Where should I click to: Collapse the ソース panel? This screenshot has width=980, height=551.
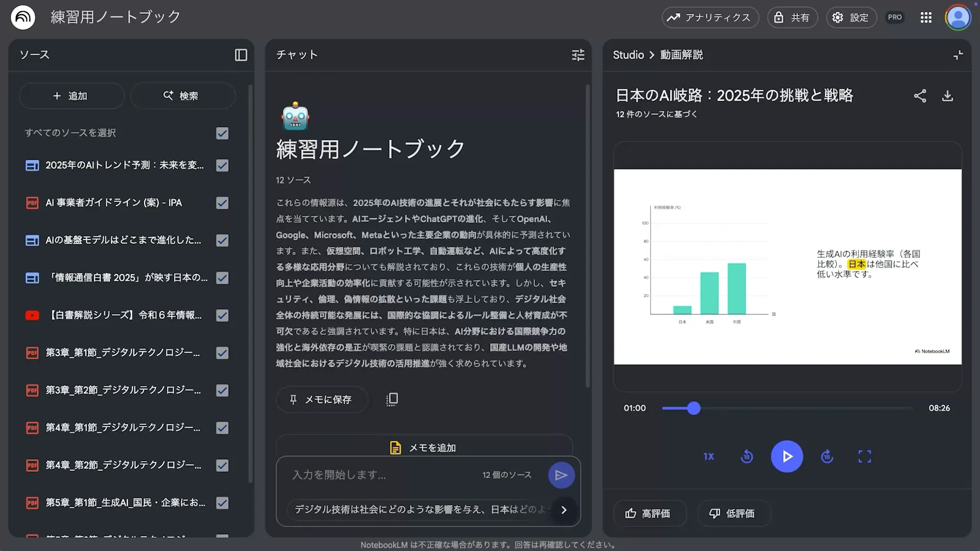point(240,55)
